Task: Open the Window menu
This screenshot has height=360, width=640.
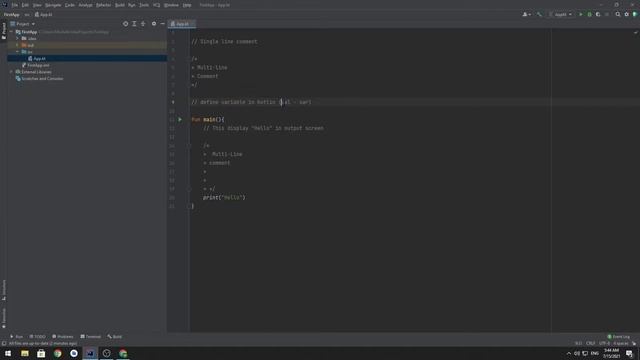Action: pyautogui.click(x=171, y=5)
